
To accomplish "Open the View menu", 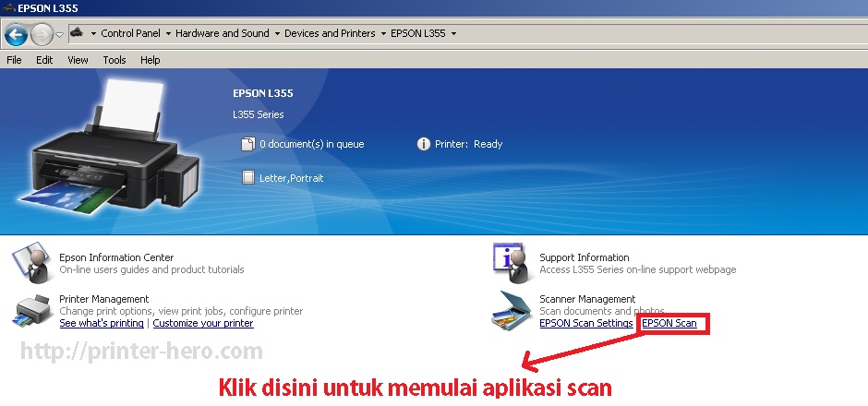I will (x=78, y=60).
